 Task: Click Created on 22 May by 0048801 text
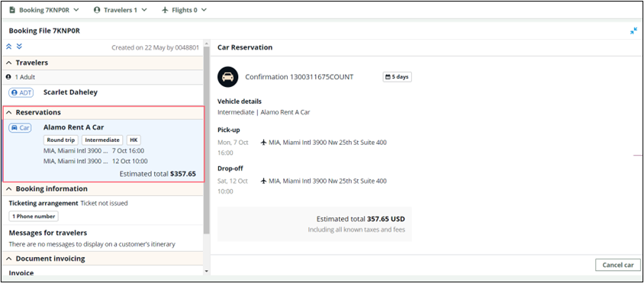point(155,47)
